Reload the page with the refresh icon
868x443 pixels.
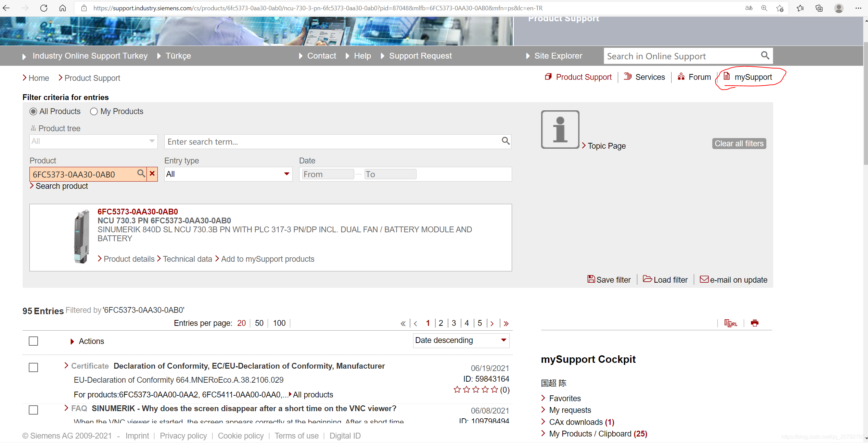pyautogui.click(x=44, y=8)
